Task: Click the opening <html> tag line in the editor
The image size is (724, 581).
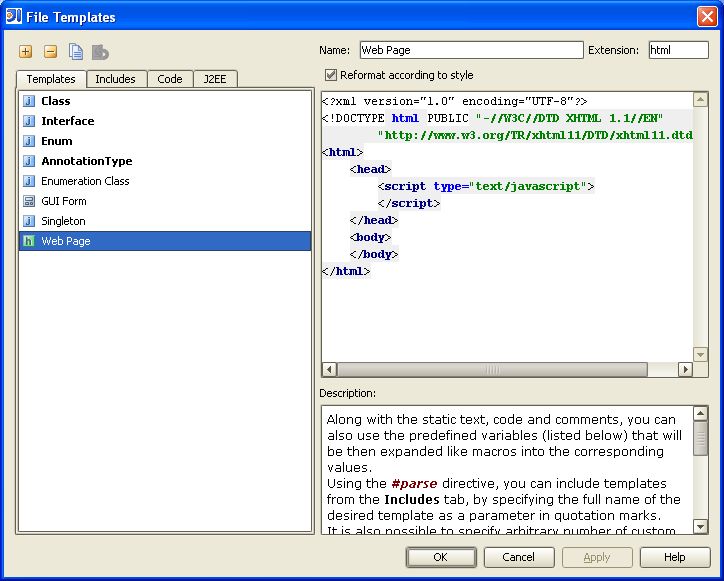Action: click(343, 152)
